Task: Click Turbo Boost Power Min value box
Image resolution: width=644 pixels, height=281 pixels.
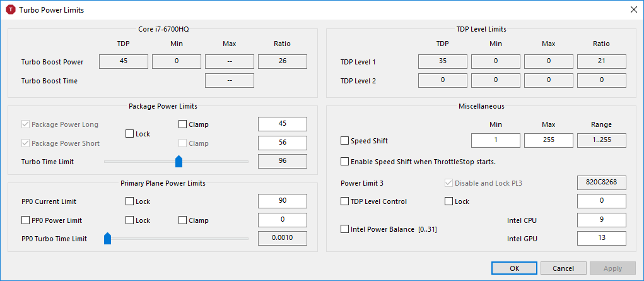Action: click(x=177, y=62)
